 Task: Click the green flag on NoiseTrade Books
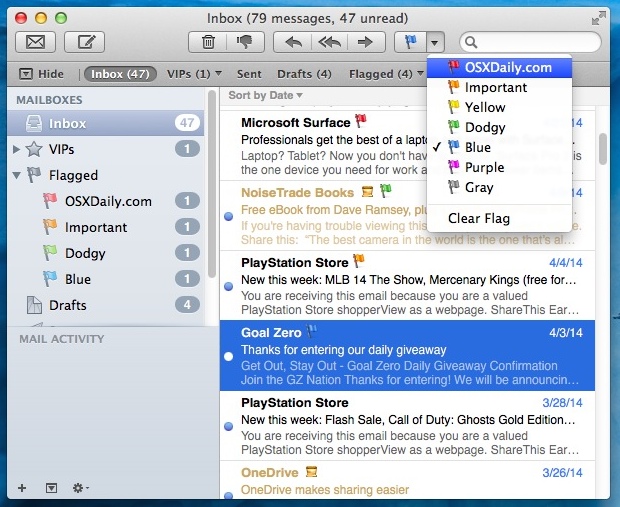(386, 191)
